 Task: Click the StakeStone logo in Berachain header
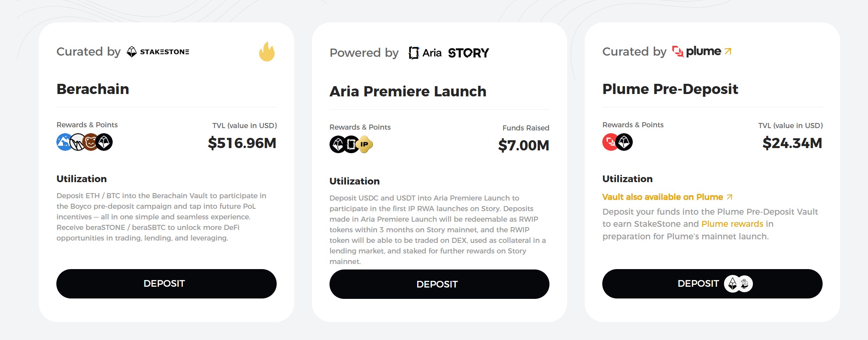pos(158,52)
